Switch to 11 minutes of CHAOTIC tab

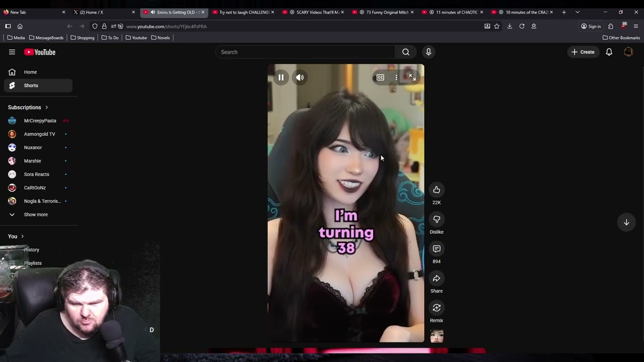pos(452,12)
